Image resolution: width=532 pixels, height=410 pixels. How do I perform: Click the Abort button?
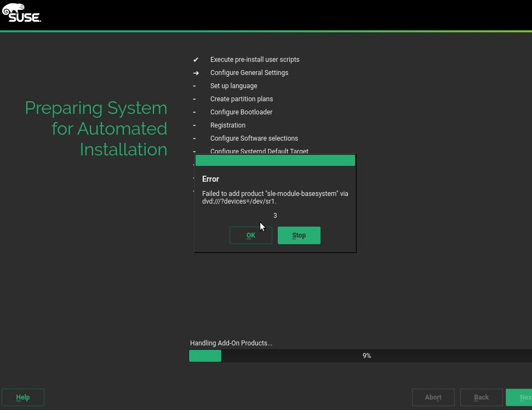tap(433, 397)
